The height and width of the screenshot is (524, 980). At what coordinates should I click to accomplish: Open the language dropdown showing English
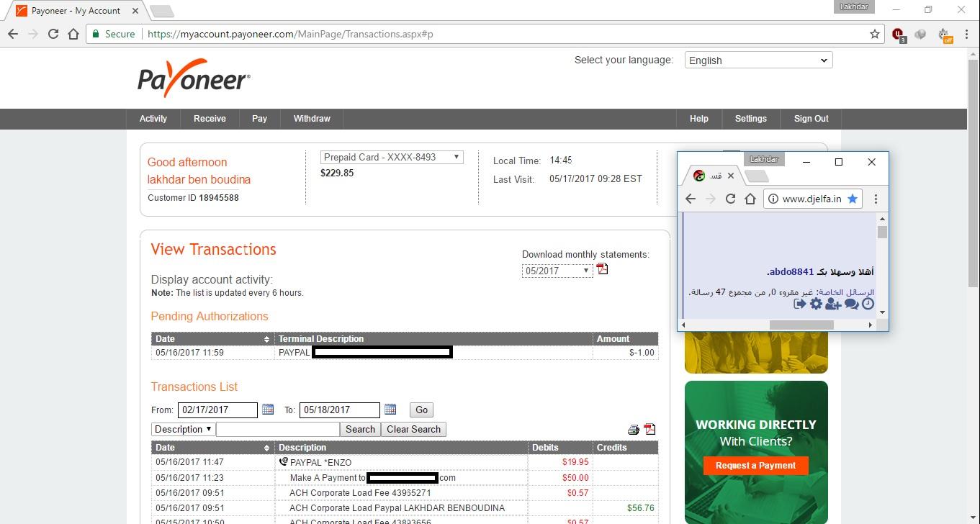tap(758, 60)
